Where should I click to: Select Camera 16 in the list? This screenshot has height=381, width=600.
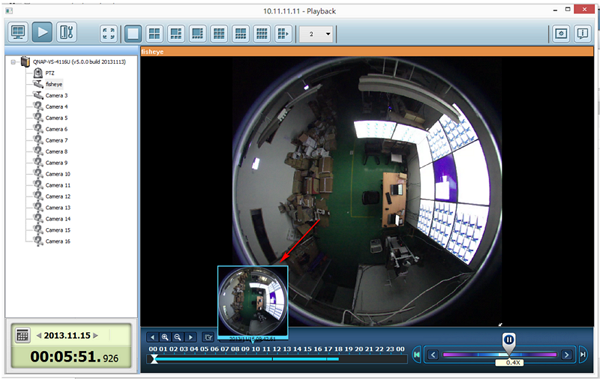58,241
